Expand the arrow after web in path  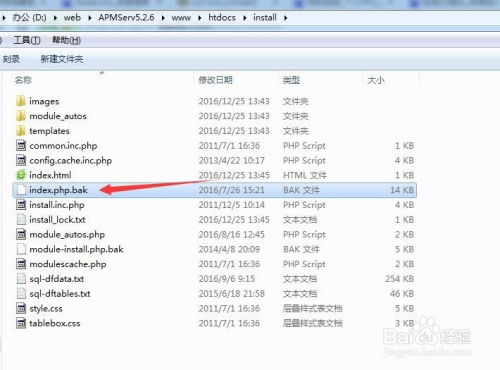90,18
